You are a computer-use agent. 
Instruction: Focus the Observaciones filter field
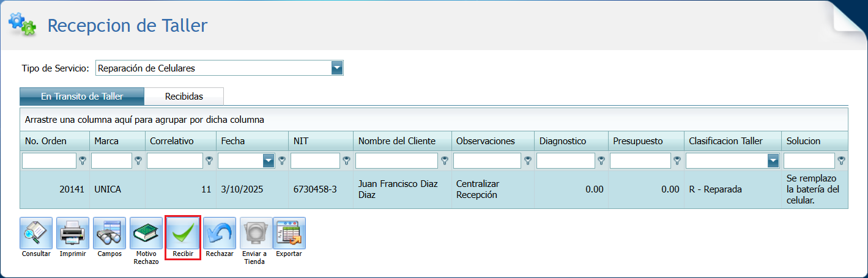click(488, 161)
